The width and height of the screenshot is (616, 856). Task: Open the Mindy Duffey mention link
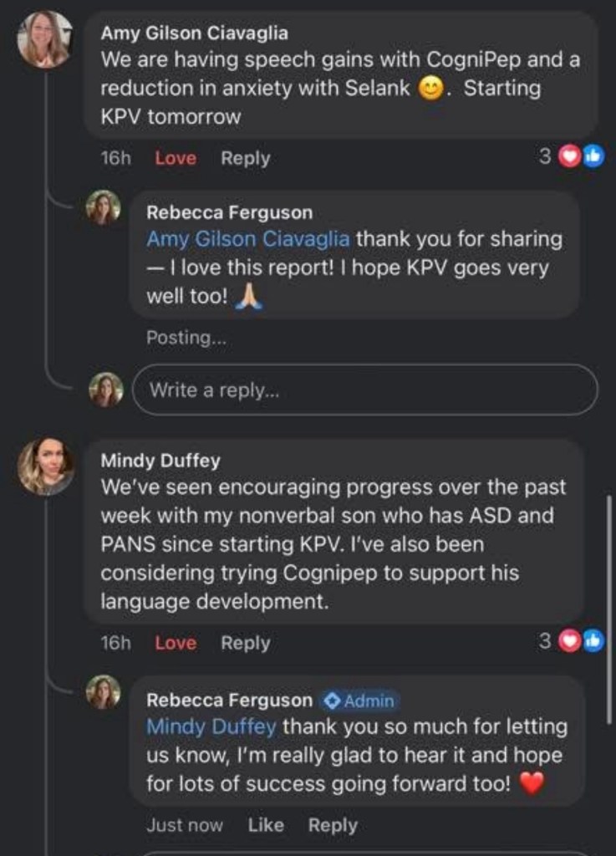pyautogui.click(x=211, y=727)
